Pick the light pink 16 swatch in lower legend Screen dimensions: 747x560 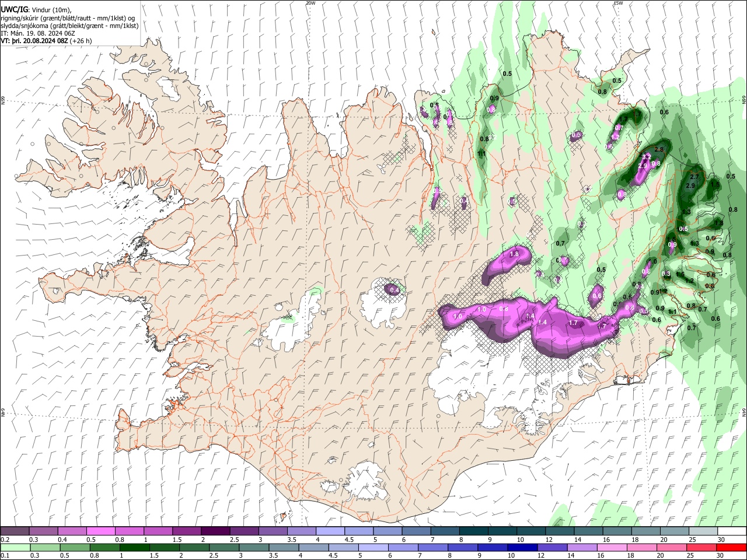click(x=612, y=547)
